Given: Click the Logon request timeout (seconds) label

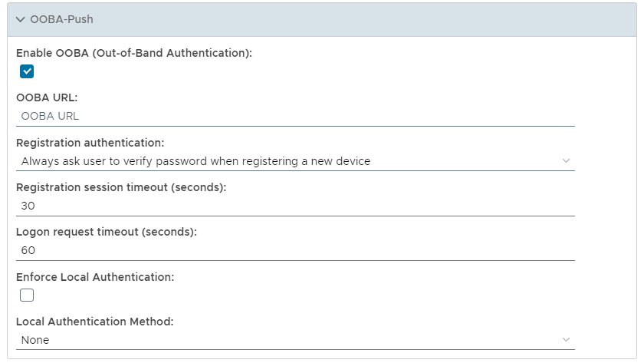Looking at the screenshot, I should (x=107, y=232).
